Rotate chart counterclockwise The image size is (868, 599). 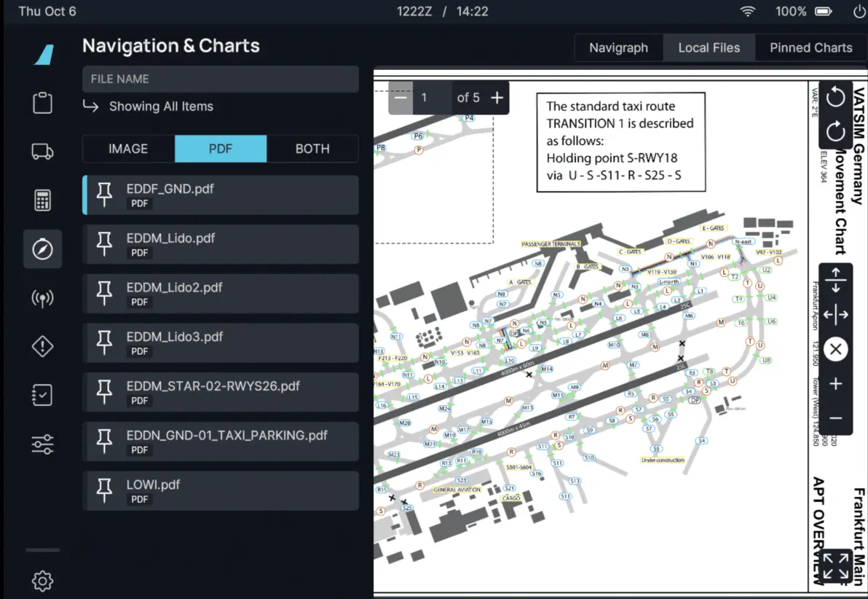pyautogui.click(x=835, y=98)
